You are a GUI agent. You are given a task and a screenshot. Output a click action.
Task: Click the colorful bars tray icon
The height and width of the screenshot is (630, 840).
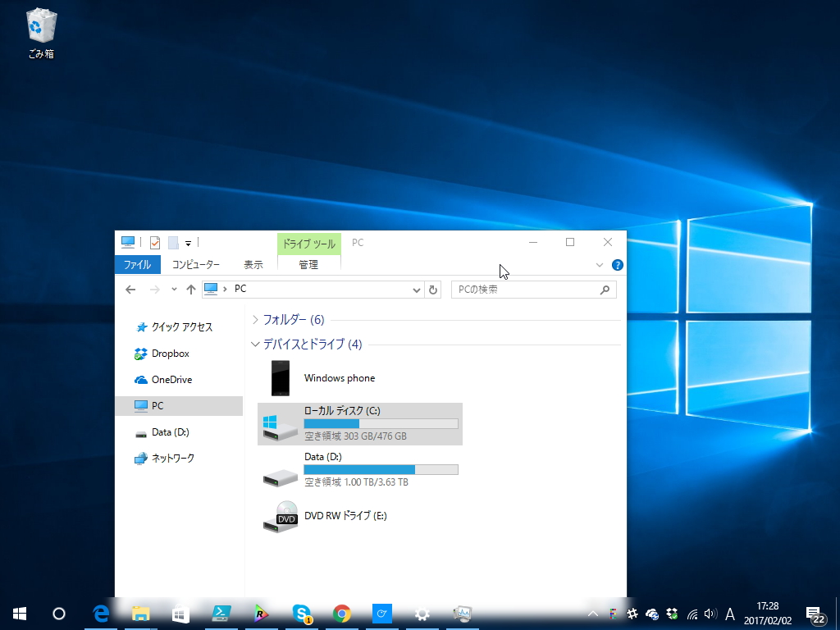pos(613,614)
